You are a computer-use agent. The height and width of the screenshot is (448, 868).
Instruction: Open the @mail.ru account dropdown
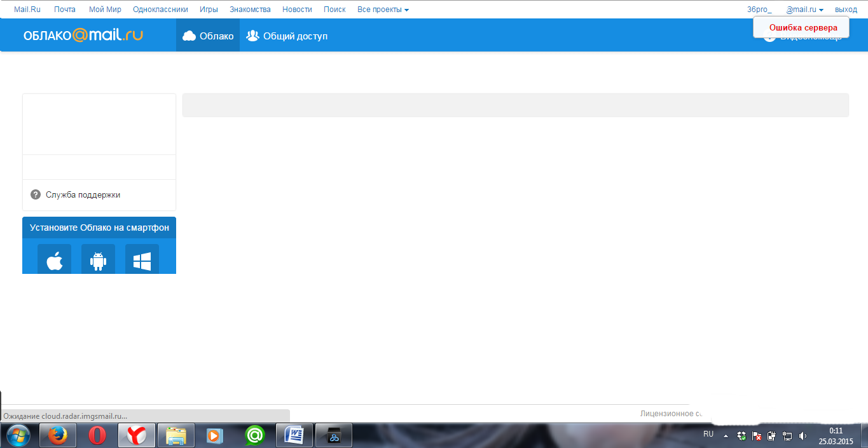pos(805,10)
